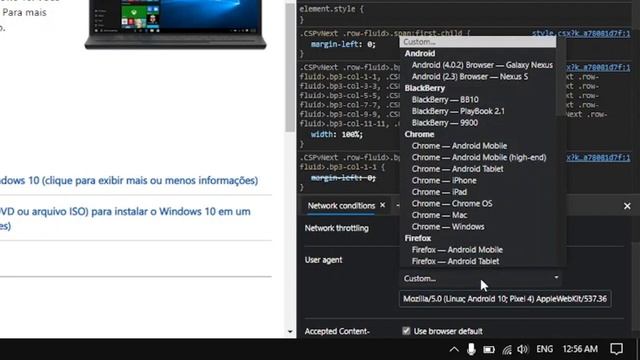
Task: Open the battery status icon
Action: (x=489, y=349)
